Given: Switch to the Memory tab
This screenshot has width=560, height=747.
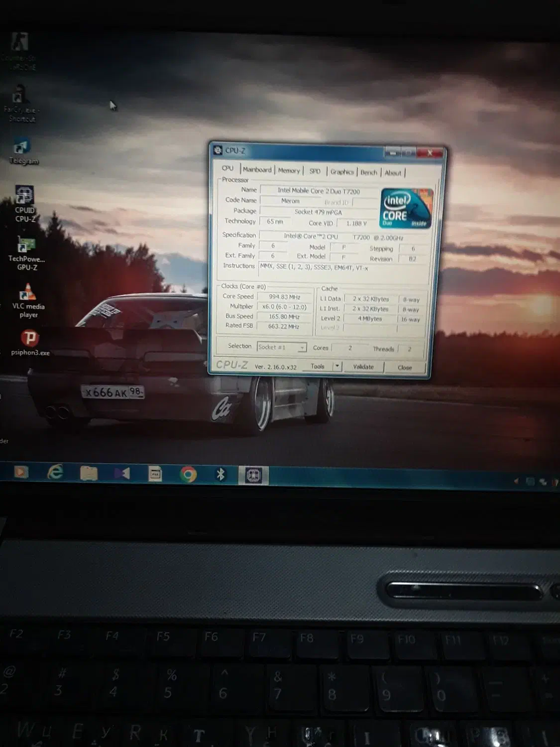Looking at the screenshot, I should (289, 171).
